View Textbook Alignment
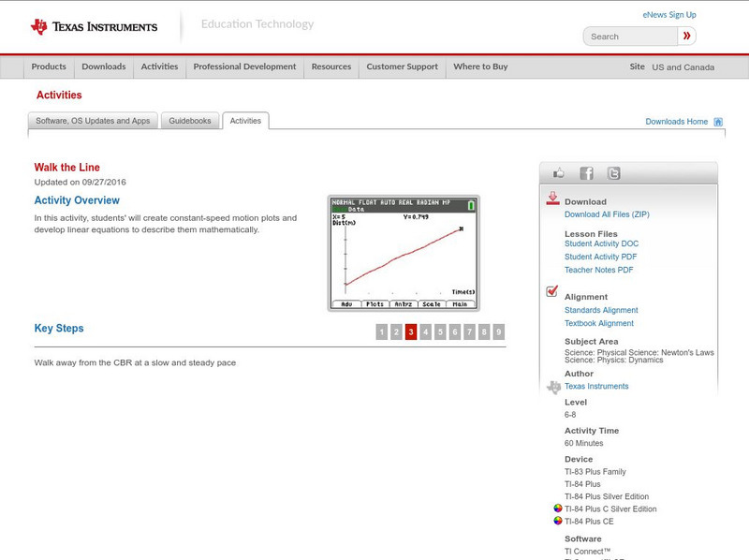 (x=599, y=323)
